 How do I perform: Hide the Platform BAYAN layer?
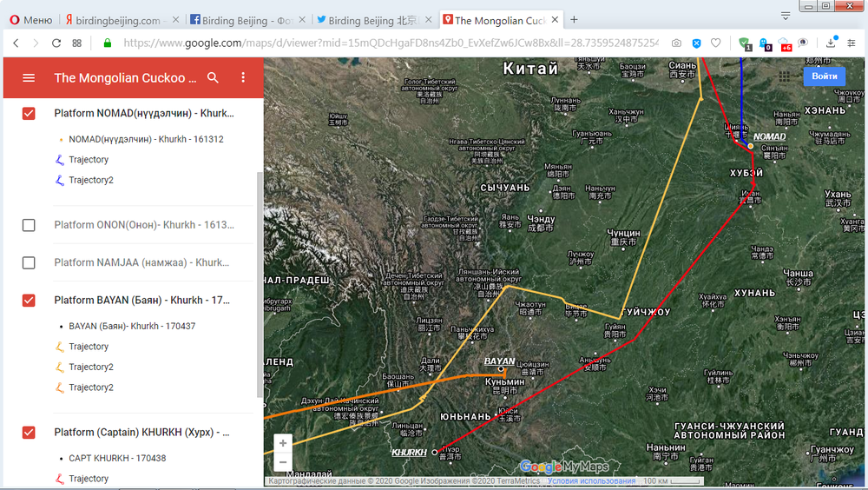pyautogui.click(x=29, y=301)
